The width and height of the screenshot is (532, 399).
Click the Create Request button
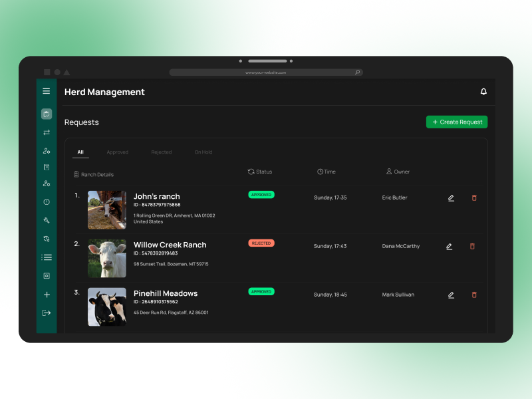(x=457, y=122)
